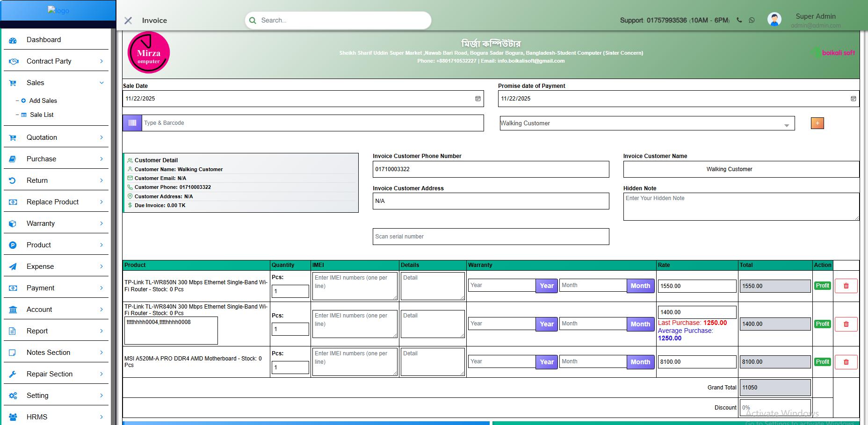
Task: Open the Replace Product section icon
Action: (x=13, y=202)
